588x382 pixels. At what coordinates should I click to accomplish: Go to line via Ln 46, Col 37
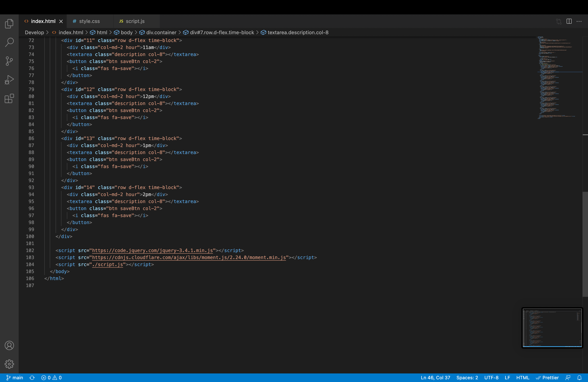(x=435, y=378)
